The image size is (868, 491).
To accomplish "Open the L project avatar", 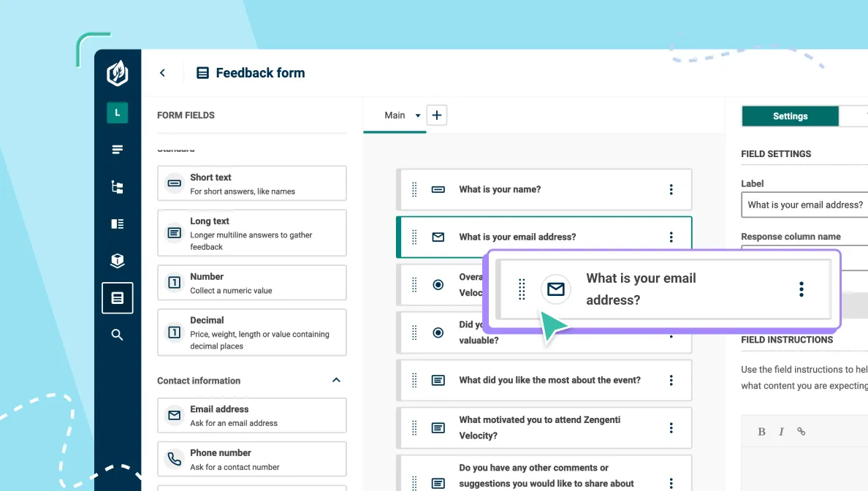I will 118,113.
